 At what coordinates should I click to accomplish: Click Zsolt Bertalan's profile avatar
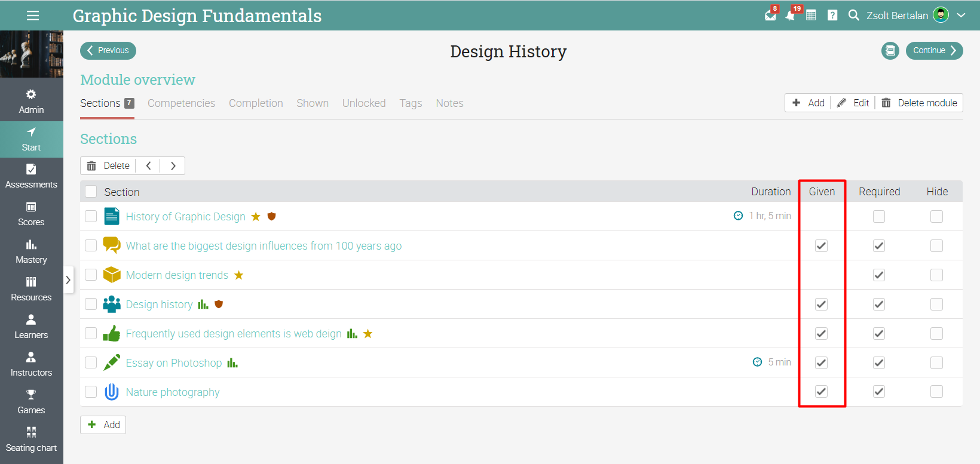click(x=941, y=15)
